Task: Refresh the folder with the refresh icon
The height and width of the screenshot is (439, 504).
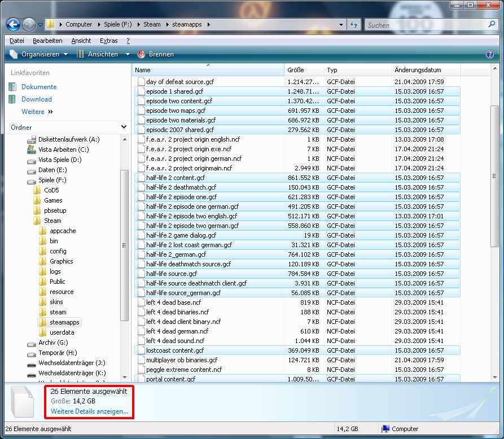Action: (353, 24)
